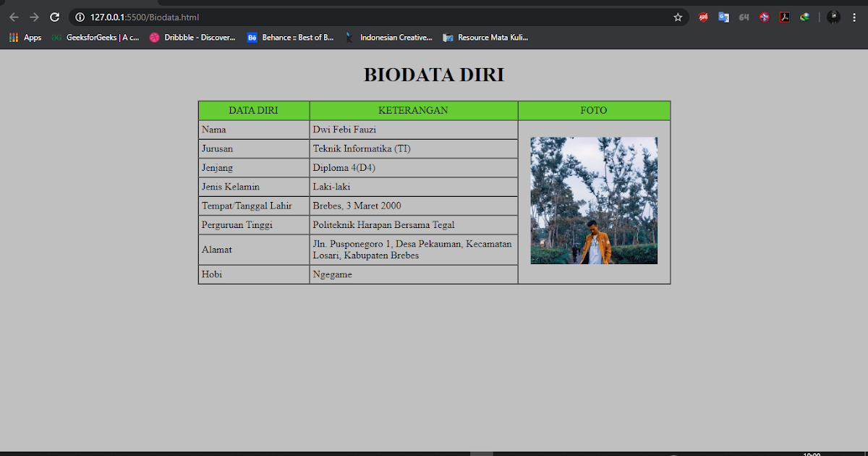Viewport: 868px width, 456px height.
Task: Open the Adobe Acrobat extension
Action: [x=784, y=17]
